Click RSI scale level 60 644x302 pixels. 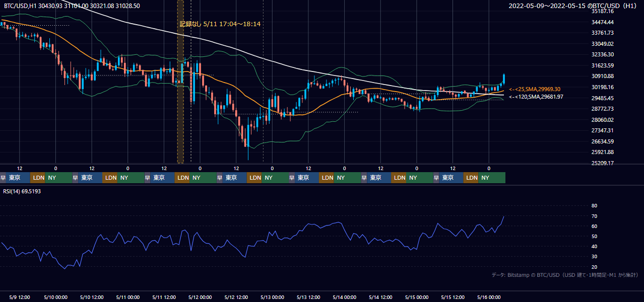(x=594, y=226)
